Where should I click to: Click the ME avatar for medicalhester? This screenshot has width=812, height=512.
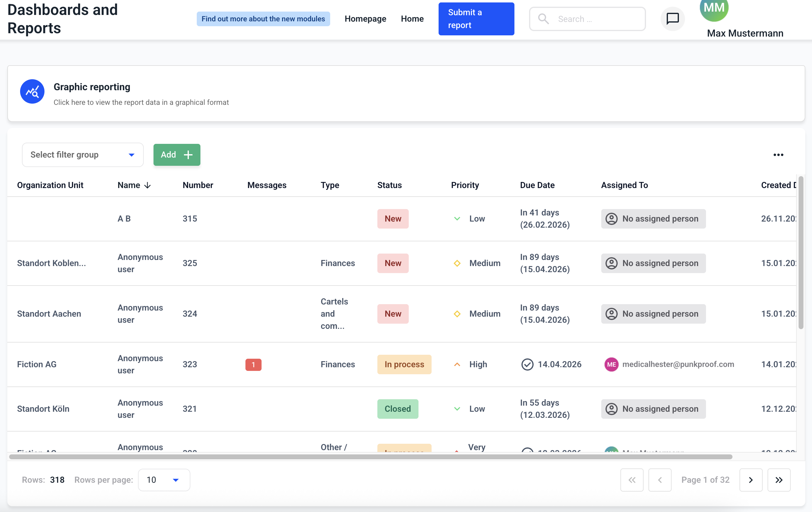tap(611, 364)
